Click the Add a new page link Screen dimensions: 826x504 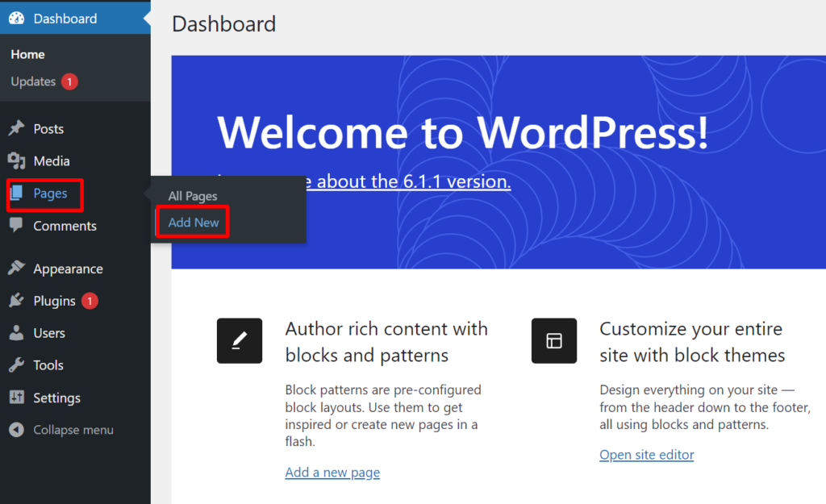[332, 472]
